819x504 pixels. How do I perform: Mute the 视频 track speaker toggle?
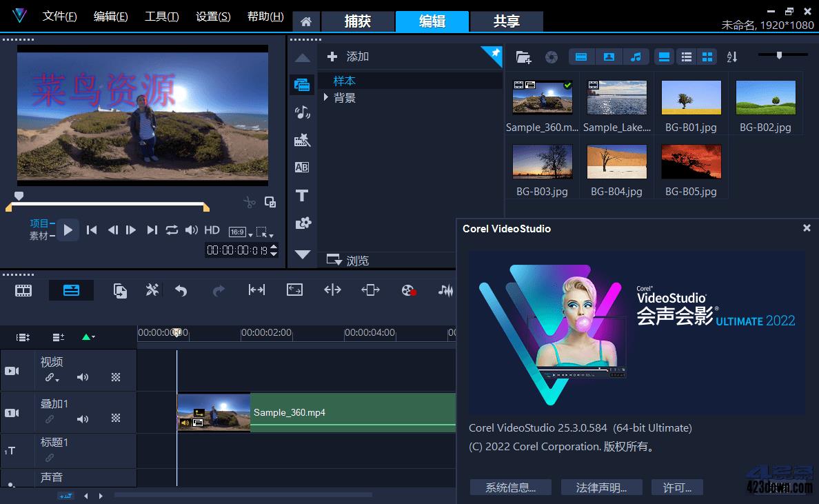(82, 377)
